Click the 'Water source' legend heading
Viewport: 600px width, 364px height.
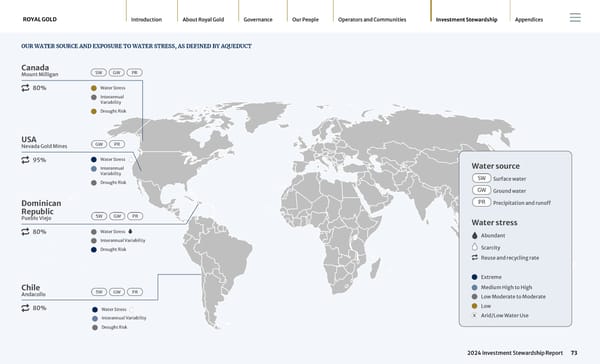point(496,166)
